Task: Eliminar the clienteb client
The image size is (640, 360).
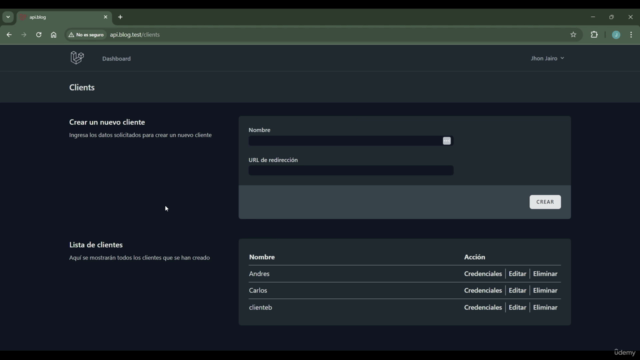Action: [x=545, y=307]
